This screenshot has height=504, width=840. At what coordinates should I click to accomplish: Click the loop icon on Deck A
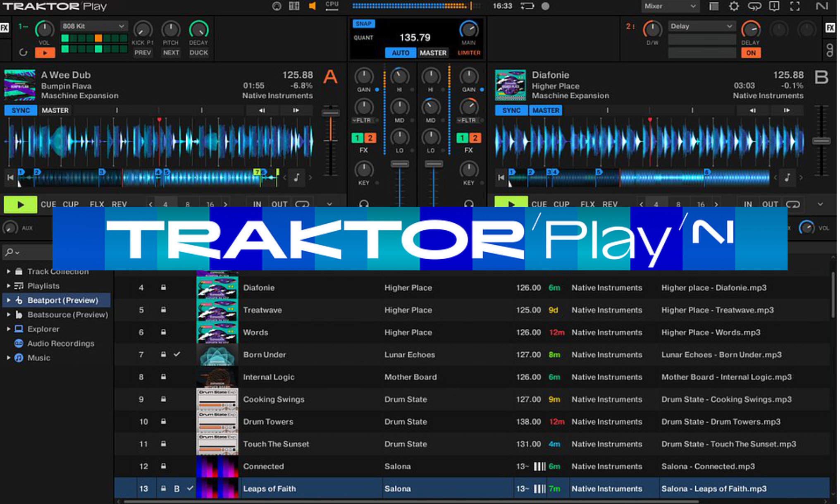tap(302, 204)
